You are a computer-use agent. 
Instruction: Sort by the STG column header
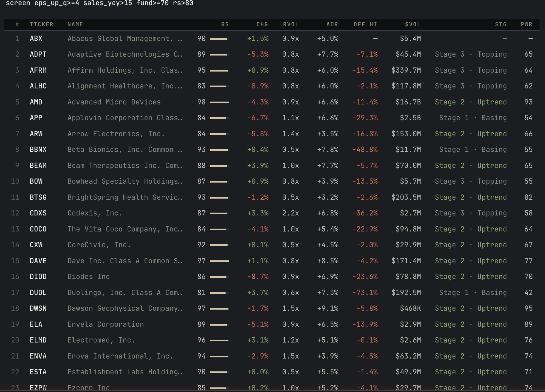click(x=501, y=25)
